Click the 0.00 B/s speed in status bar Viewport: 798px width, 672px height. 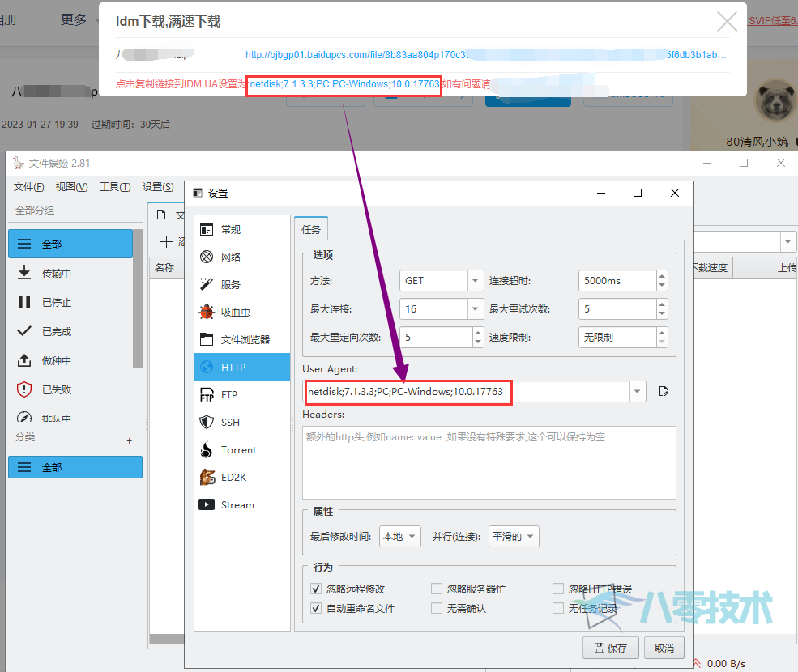coord(726,663)
